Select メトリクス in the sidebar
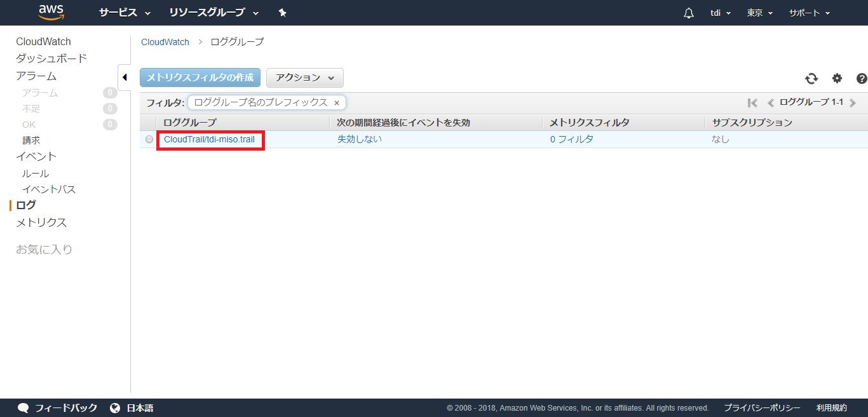868x417 pixels. click(x=41, y=222)
